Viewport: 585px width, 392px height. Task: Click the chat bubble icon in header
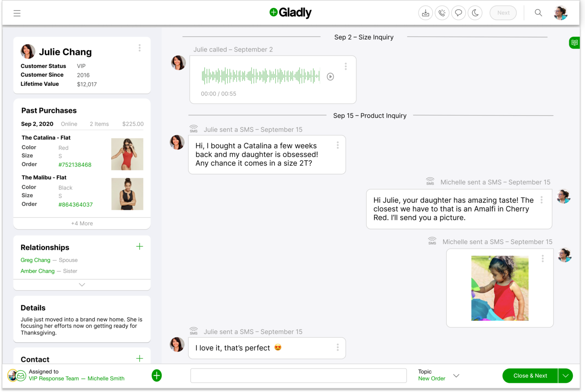[458, 13]
